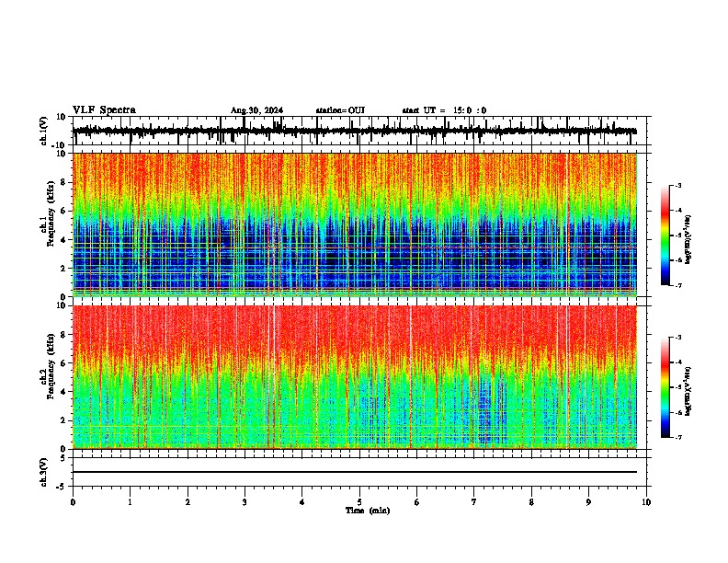Click tick label "10" on the Time axis

(x=646, y=502)
